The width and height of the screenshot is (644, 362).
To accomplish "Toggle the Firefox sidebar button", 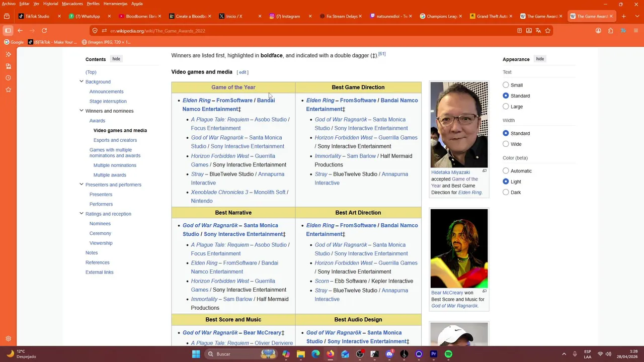I will [8, 31].
